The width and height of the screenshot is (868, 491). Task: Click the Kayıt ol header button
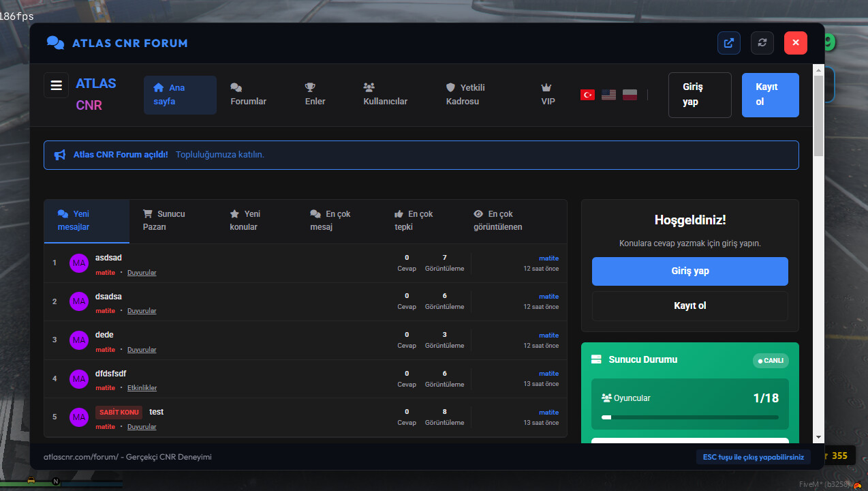point(770,95)
